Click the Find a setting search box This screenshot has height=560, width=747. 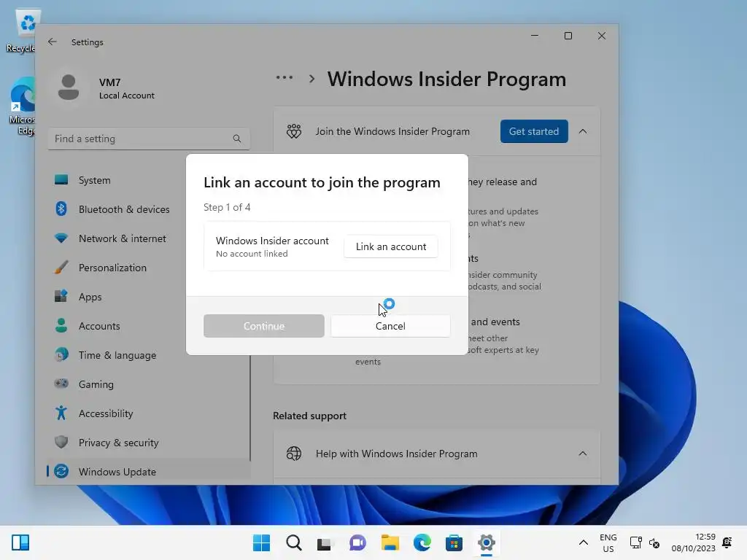click(x=149, y=139)
